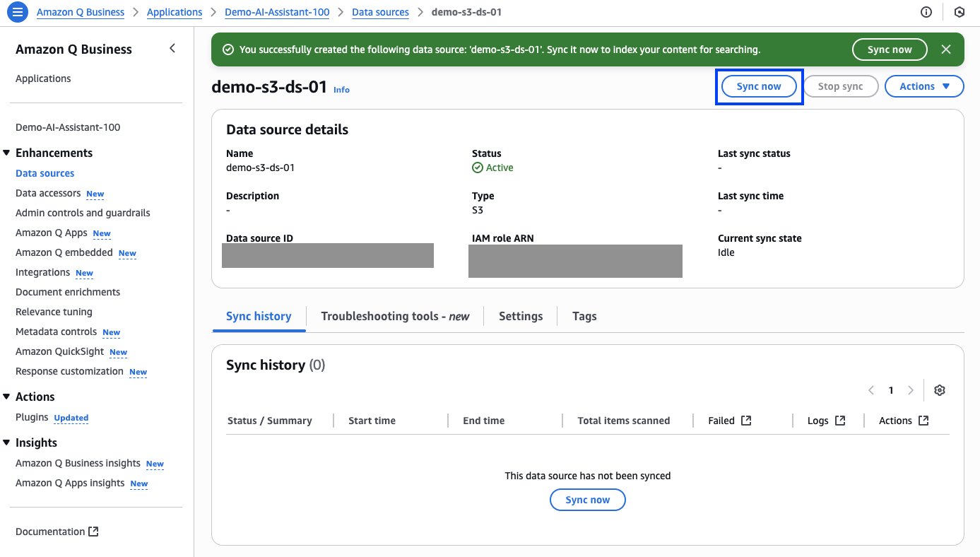
Task: Open Amazon QuickSight in the sidebar
Action: [59, 351]
